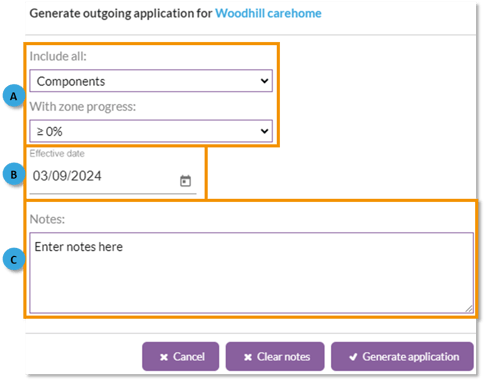The width and height of the screenshot is (485, 381).
Task: Open the calendar picker icon
Action: [185, 181]
